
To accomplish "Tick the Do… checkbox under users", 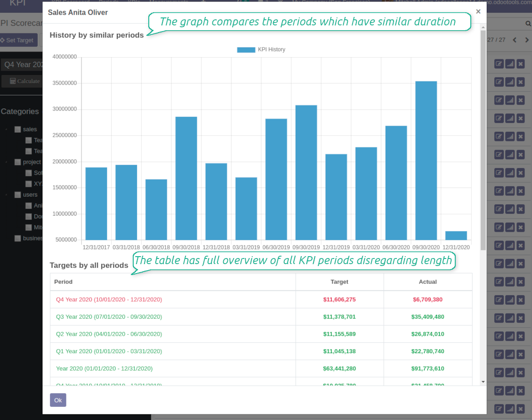I will [29, 217].
